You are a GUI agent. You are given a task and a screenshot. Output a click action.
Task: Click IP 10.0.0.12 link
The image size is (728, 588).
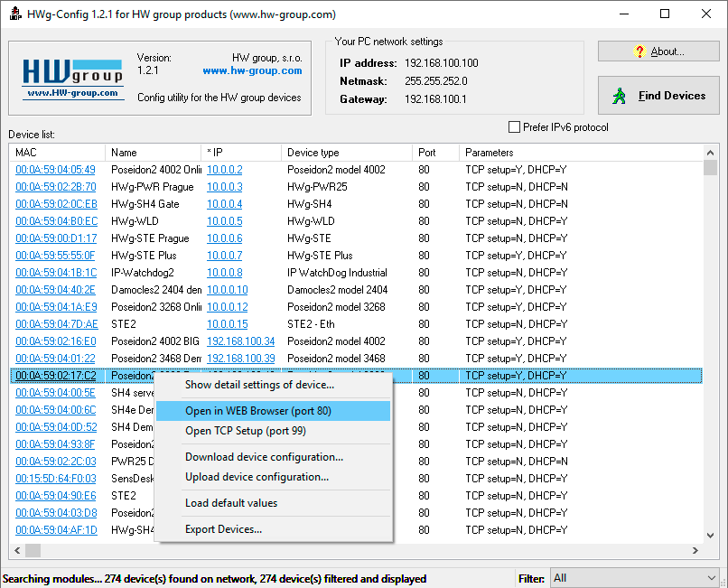(x=228, y=307)
